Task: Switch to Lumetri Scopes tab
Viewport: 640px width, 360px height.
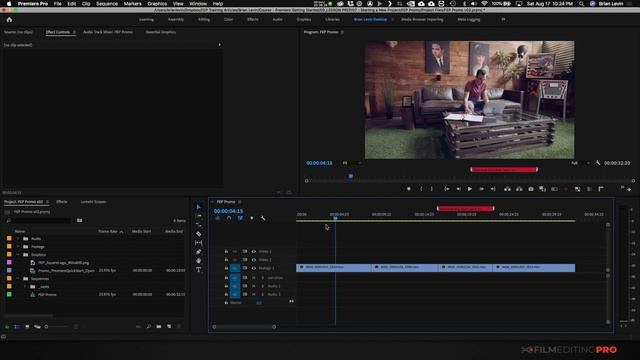Action: point(93,202)
